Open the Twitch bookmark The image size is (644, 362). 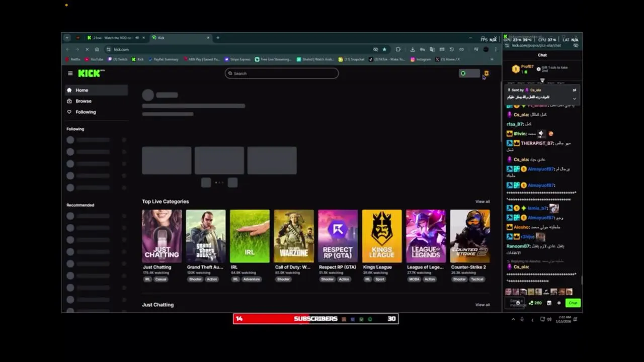coord(118,59)
